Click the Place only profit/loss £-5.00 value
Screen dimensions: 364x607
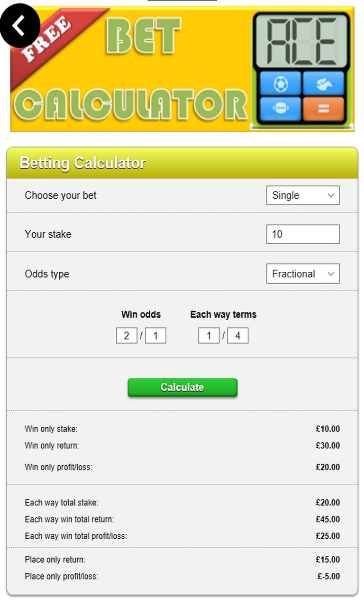(x=329, y=577)
